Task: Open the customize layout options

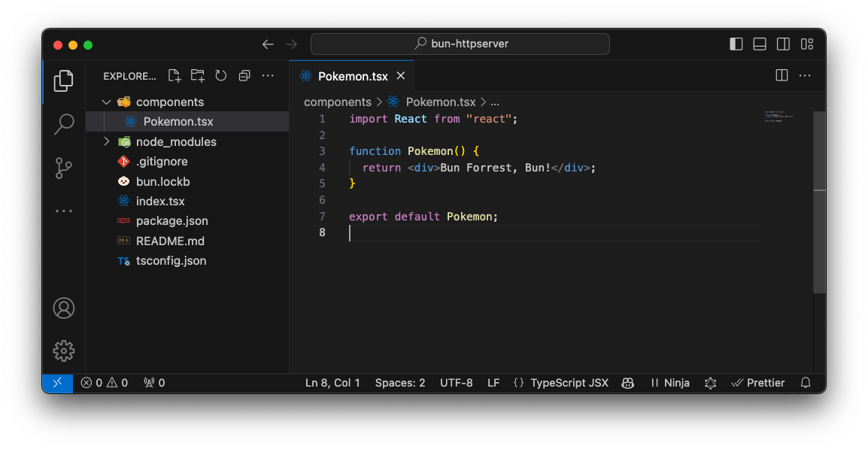Action: coord(807,44)
